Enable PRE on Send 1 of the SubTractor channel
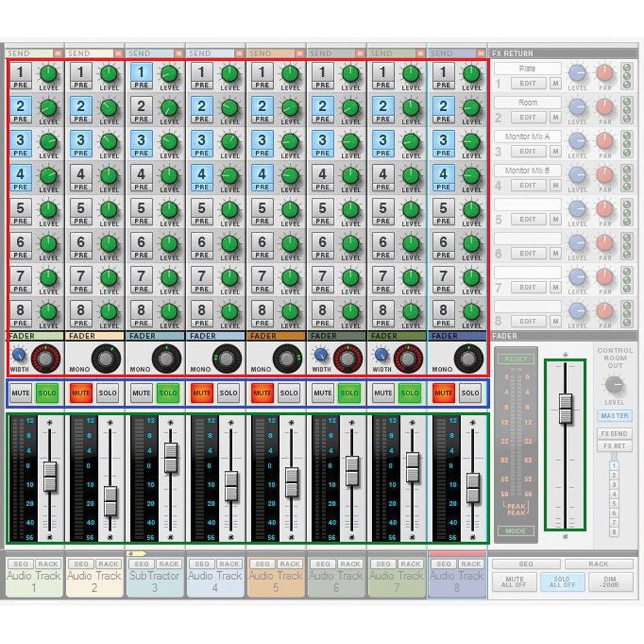The height and width of the screenshot is (644, 644). (x=141, y=84)
